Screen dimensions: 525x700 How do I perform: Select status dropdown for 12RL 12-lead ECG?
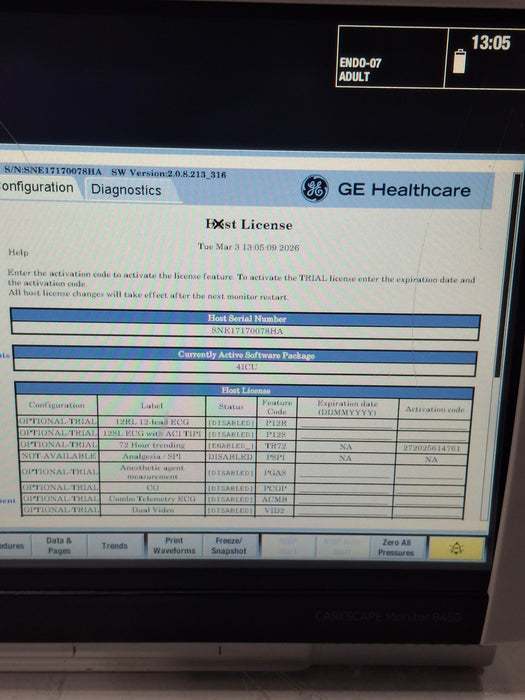(x=231, y=422)
